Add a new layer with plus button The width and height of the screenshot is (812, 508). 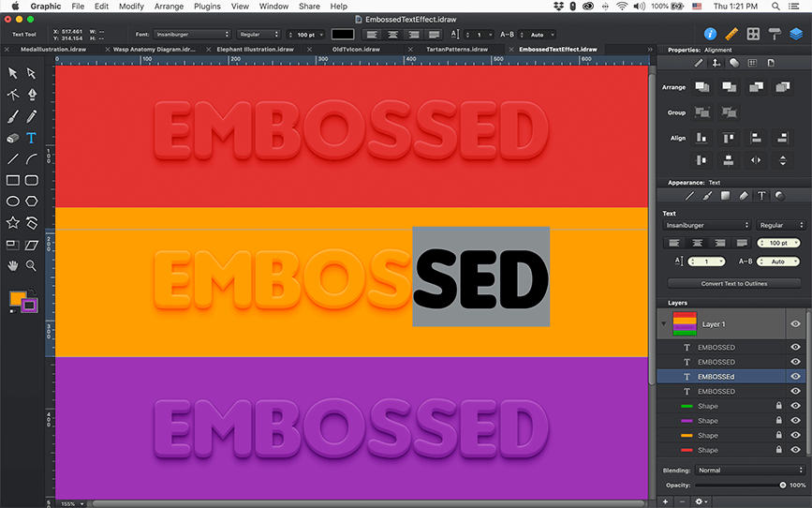[x=666, y=501]
